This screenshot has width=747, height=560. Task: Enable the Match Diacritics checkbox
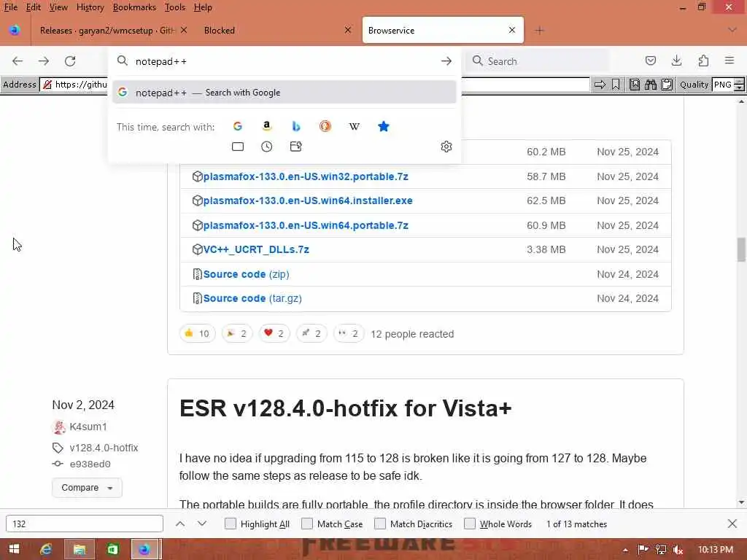point(379,524)
